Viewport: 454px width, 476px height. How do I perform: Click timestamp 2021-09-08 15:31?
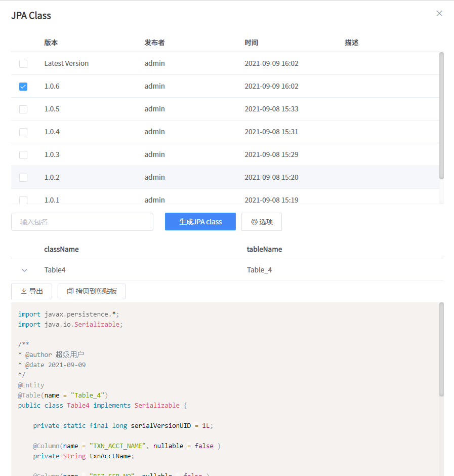click(x=272, y=132)
